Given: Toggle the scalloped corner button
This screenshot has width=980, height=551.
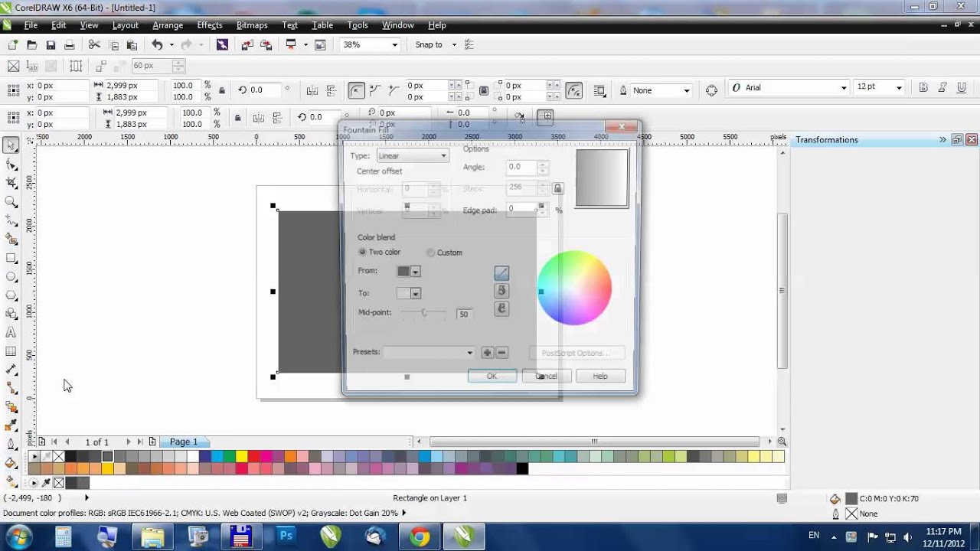Looking at the screenshot, I should point(375,90).
